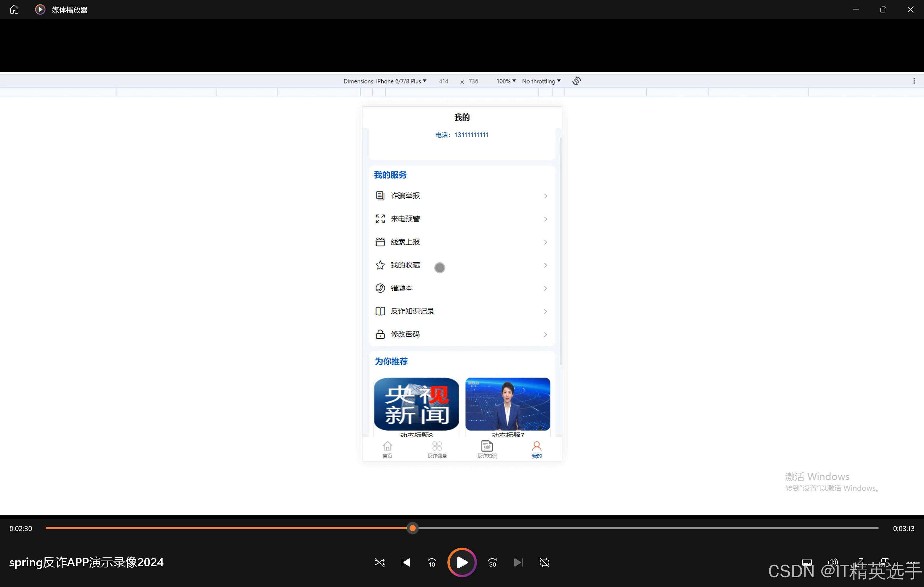Switch to the 反诈课堂 bottom tab
The image size is (924, 587).
pos(437,449)
